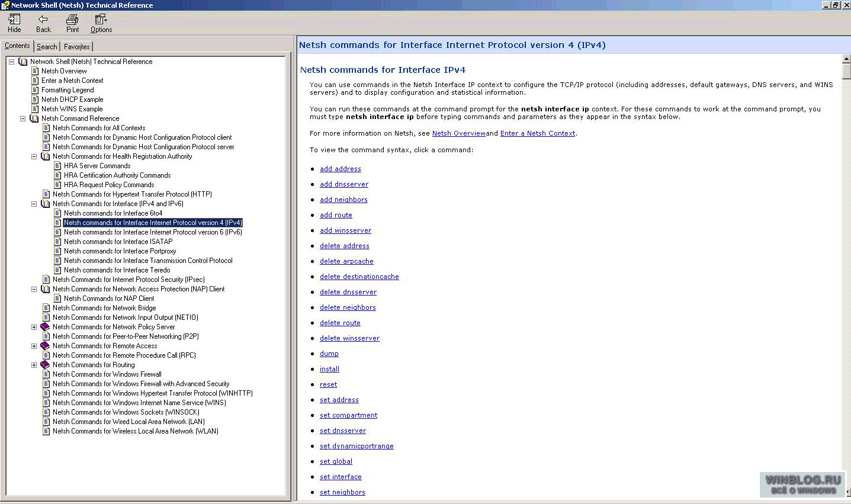This screenshot has height=504, width=851.
Task: Select Netsh Commands for All Contexts topic
Action: 99,128
